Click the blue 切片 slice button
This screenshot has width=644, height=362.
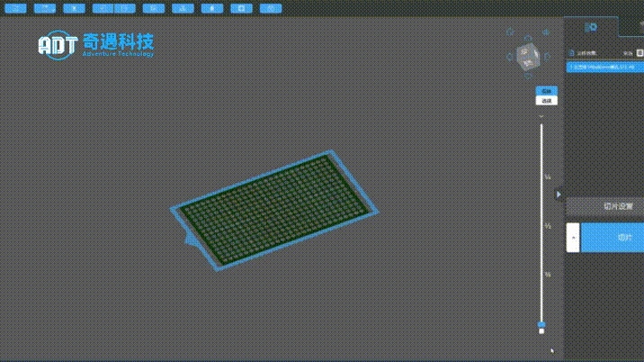[x=613, y=238]
